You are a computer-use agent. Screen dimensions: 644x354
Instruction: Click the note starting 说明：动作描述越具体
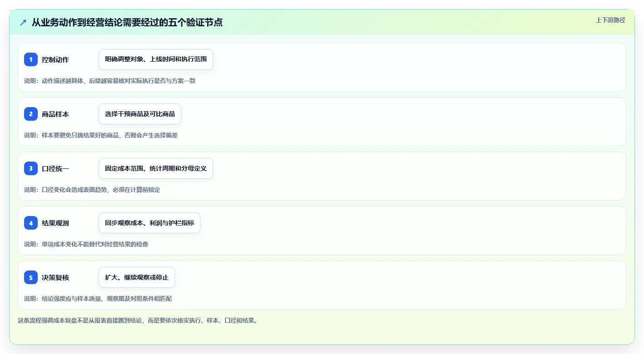110,81
